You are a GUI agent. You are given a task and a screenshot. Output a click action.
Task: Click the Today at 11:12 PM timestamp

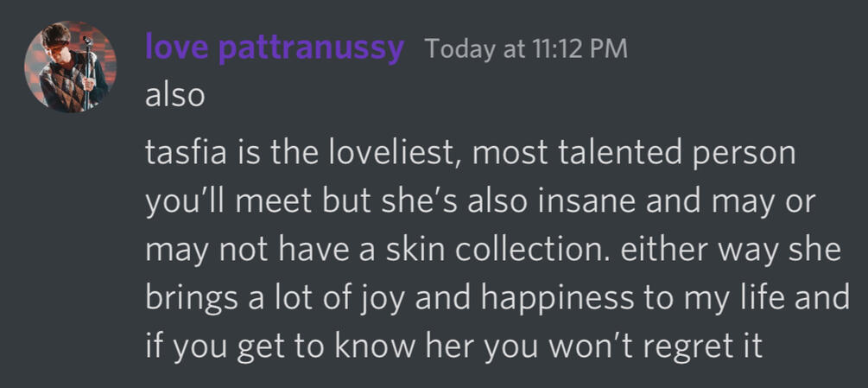[527, 48]
